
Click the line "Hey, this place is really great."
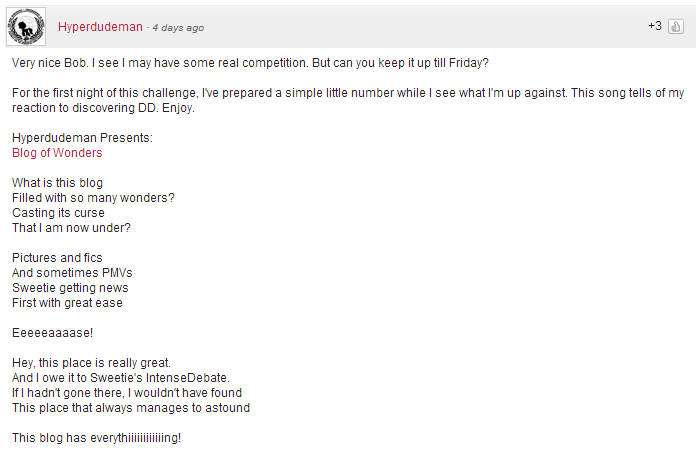(x=91, y=362)
